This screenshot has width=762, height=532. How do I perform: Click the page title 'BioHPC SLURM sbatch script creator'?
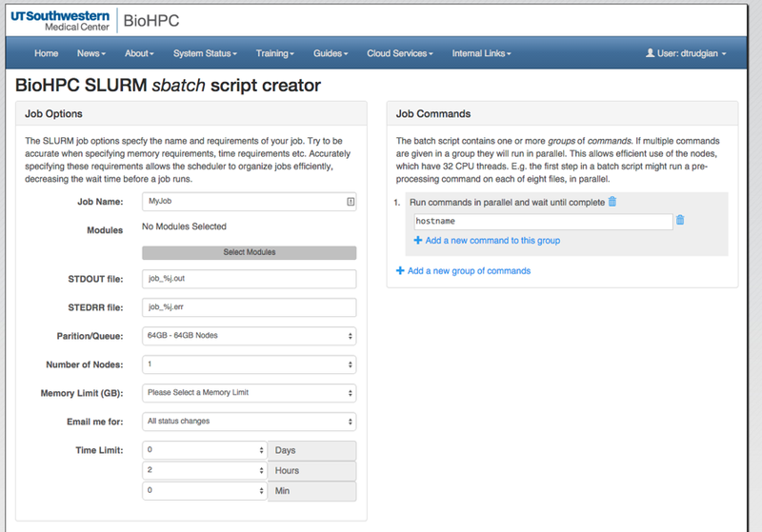pyautogui.click(x=169, y=86)
